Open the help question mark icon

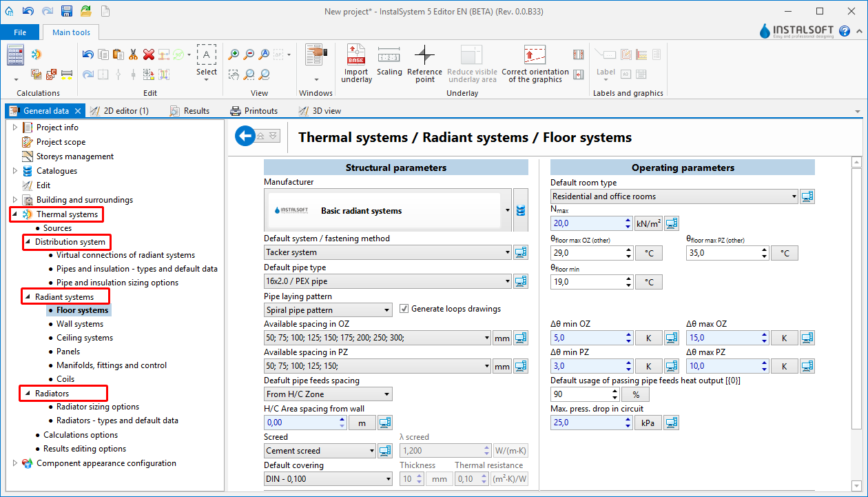[x=845, y=31]
